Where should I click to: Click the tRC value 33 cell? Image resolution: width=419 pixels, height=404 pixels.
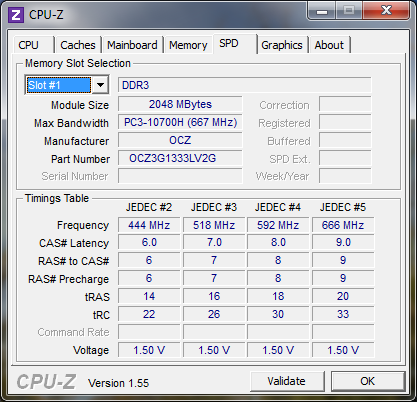click(x=343, y=314)
